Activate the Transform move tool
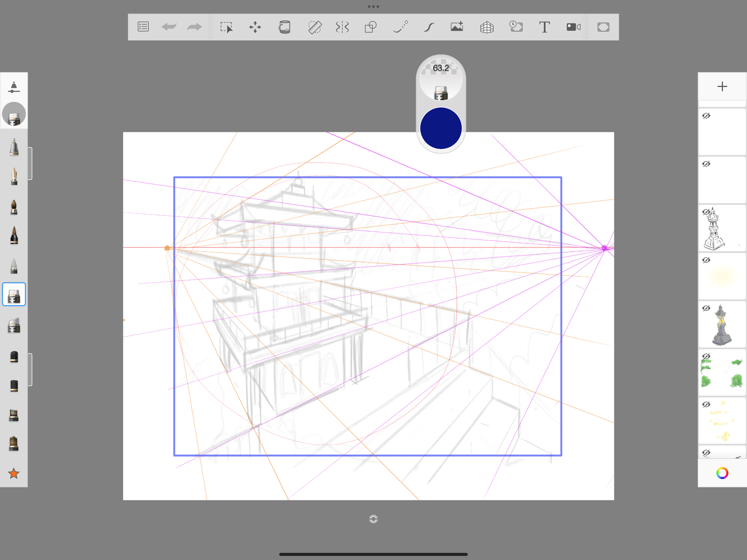The image size is (747, 560). click(x=255, y=27)
